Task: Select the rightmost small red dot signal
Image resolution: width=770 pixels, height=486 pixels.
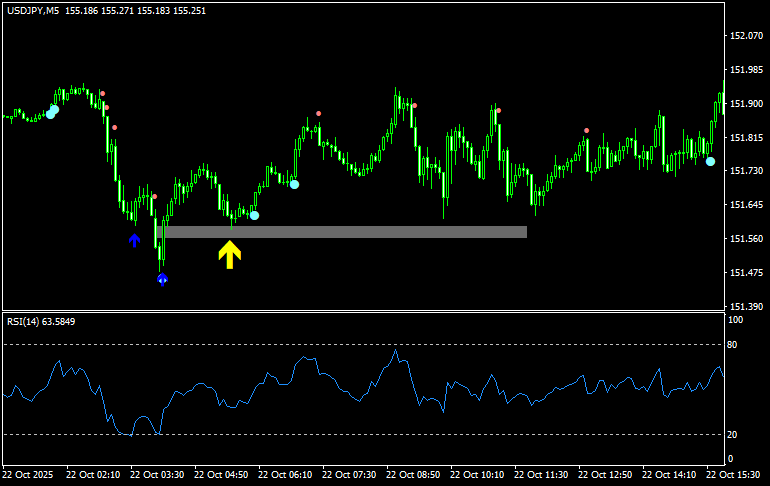Action: point(587,130)
